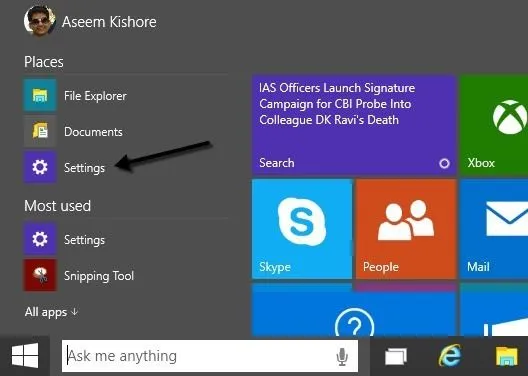The height and width of the screenshot is (376, 528).
Task: Click the microphone icon in search box
Action: pyautogui.click(x=342, y=356)
